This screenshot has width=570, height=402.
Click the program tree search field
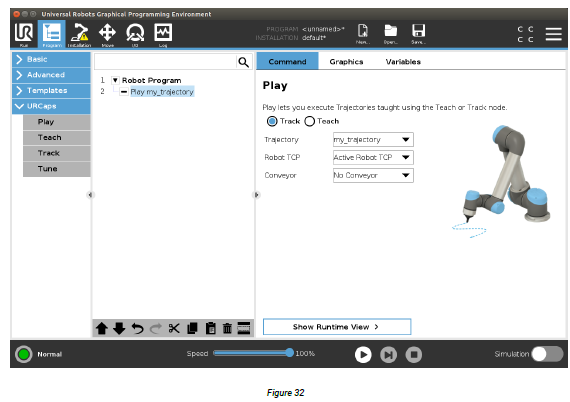click(165, 62)
